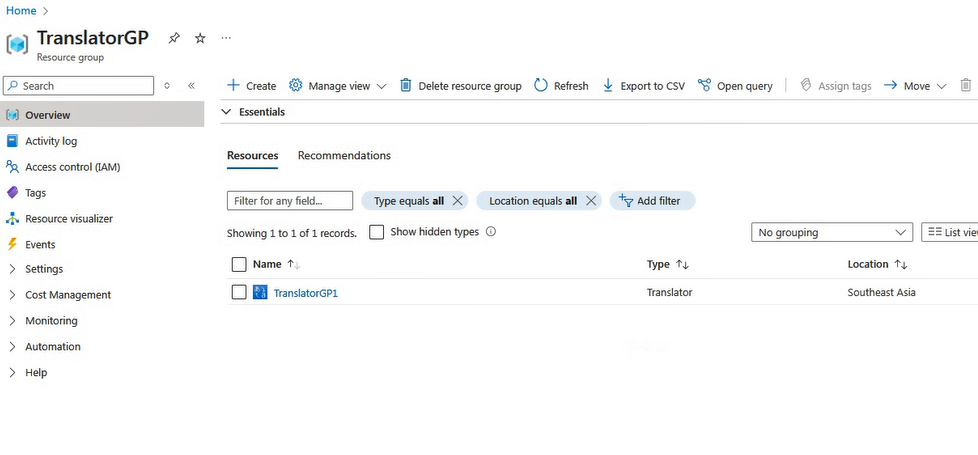Open the more options ellipsis in header

pyautogui.click(x=226, y=38)
